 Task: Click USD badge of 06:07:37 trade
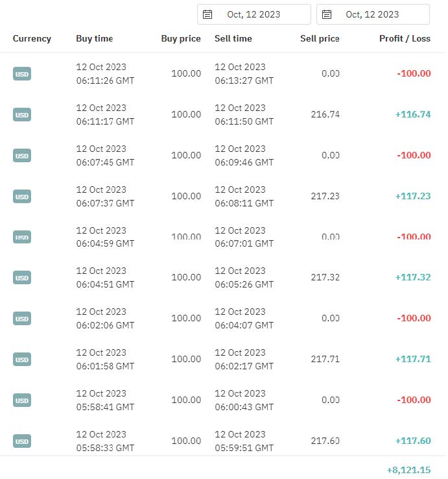click(x=22, y=197)
